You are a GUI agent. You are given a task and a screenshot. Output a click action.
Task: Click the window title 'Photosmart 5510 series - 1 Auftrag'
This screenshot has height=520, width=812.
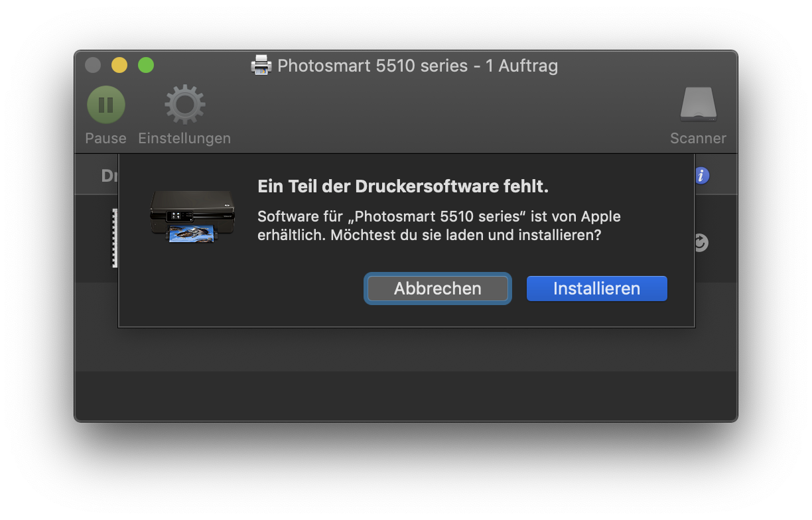[x=417, y=66]
